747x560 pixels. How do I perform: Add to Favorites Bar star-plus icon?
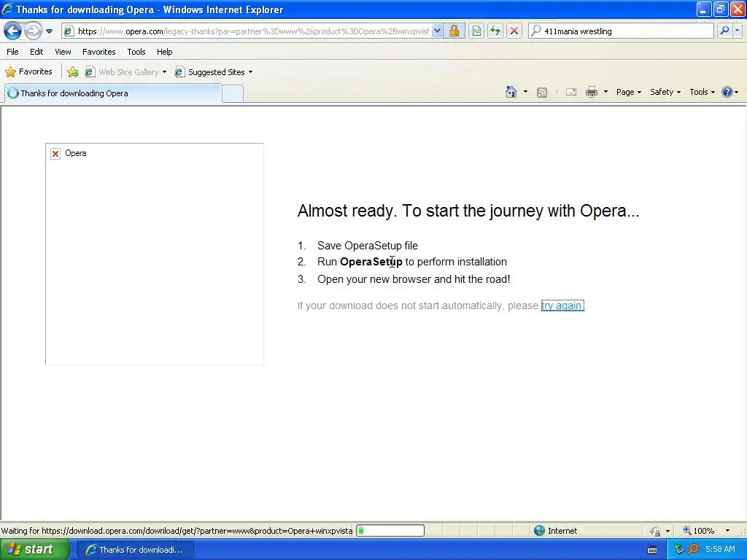coord(73,72)
